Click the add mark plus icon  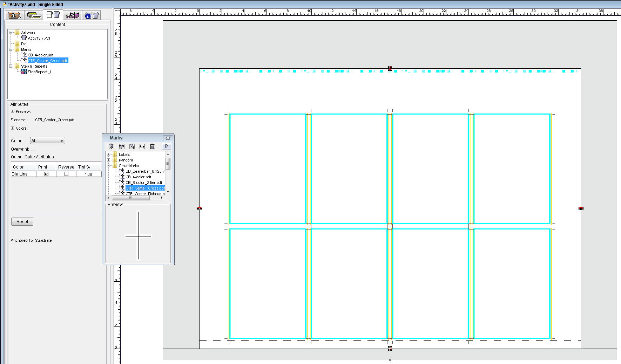122,146
